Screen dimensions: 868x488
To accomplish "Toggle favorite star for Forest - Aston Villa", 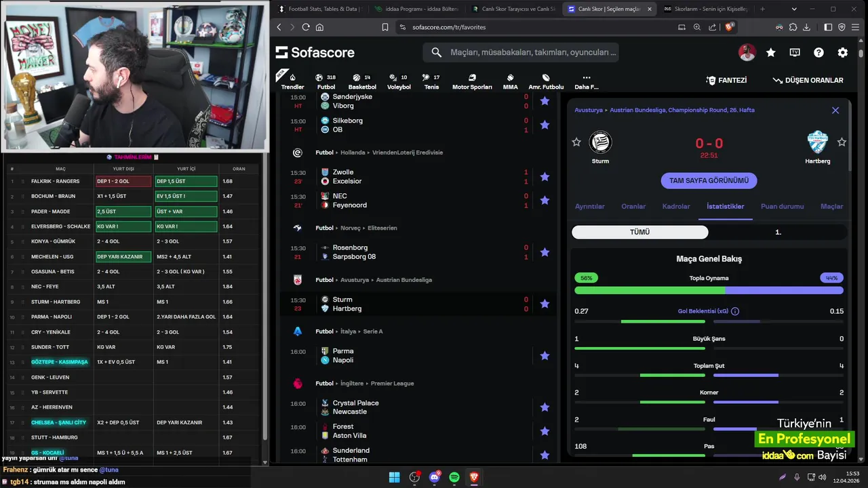I will coord(545,431).
